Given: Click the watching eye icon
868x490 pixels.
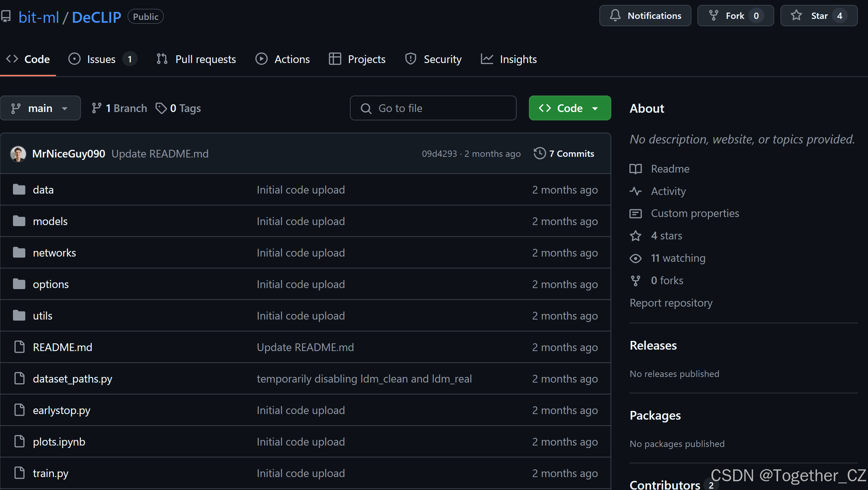Looking at the screenshot, I should pyautogui.click(x=635, y=258).
